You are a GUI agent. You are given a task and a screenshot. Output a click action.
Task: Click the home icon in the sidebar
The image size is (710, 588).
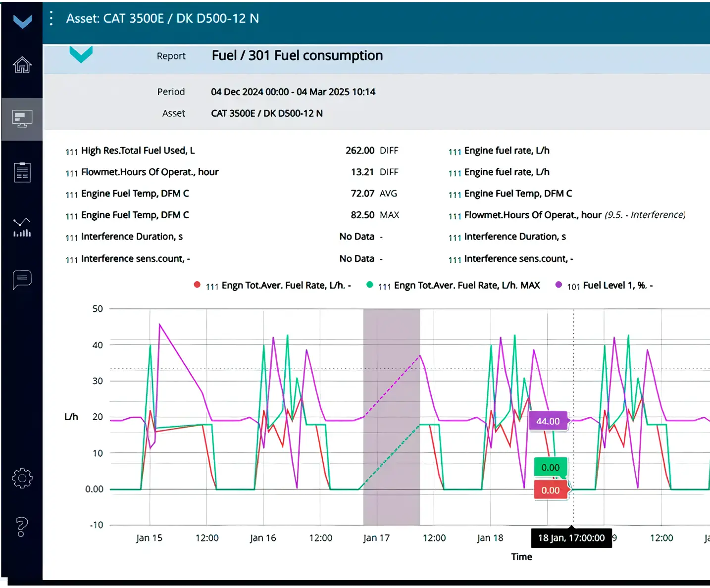pos(22,65)
